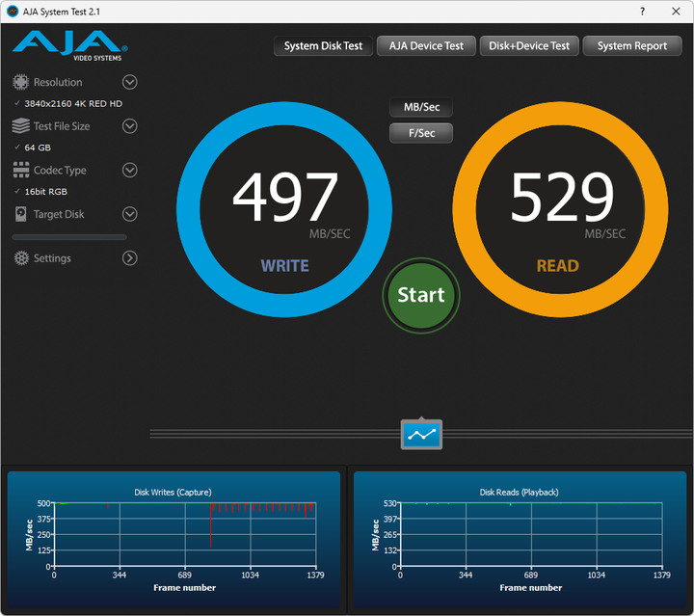This screenshot has width=694, height=616.
Task: Open help with the question mark
Action: click(642, 12)
